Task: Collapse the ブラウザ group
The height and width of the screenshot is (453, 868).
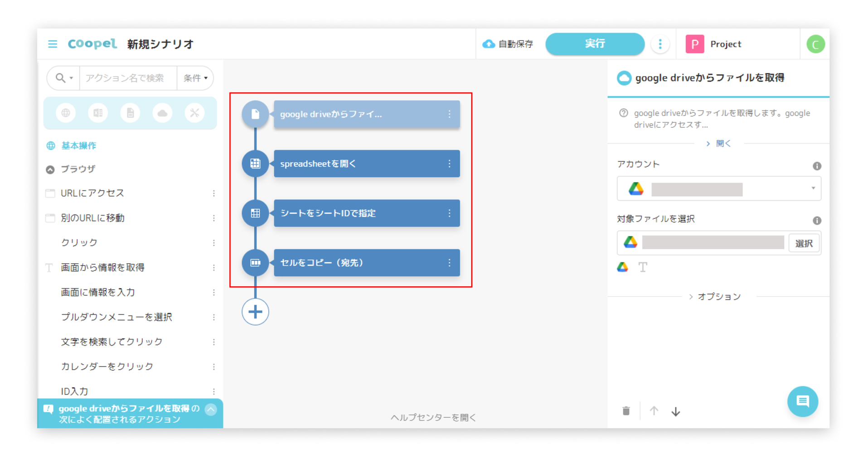Action: (x=50, y=169)
